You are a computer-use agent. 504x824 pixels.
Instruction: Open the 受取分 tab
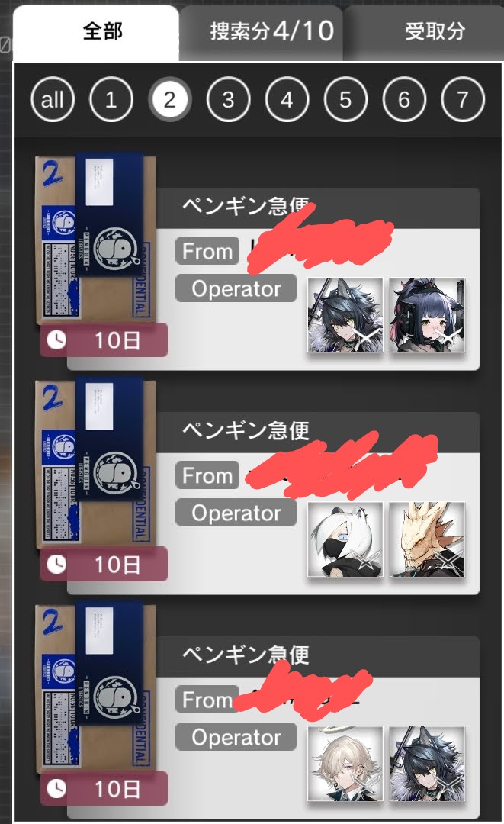point(424,33)
